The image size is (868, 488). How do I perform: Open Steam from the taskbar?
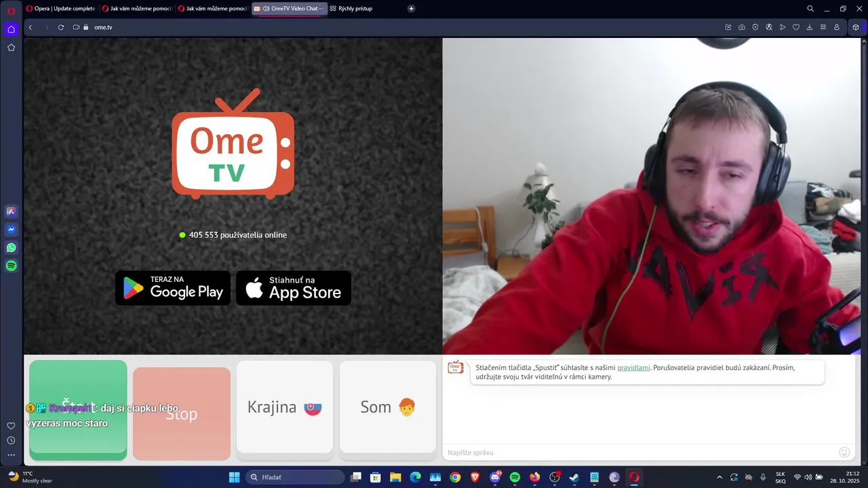click(574, 477)
